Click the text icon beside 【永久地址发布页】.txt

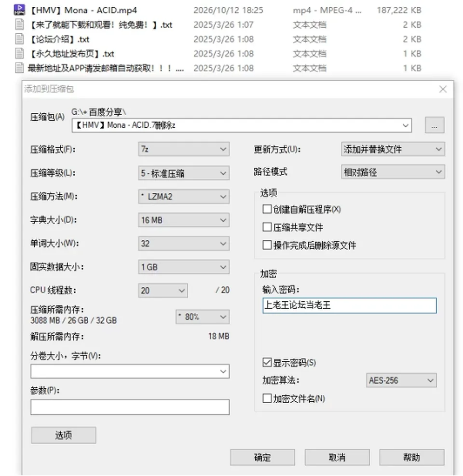pyautogui.click(x=19, y=54)
